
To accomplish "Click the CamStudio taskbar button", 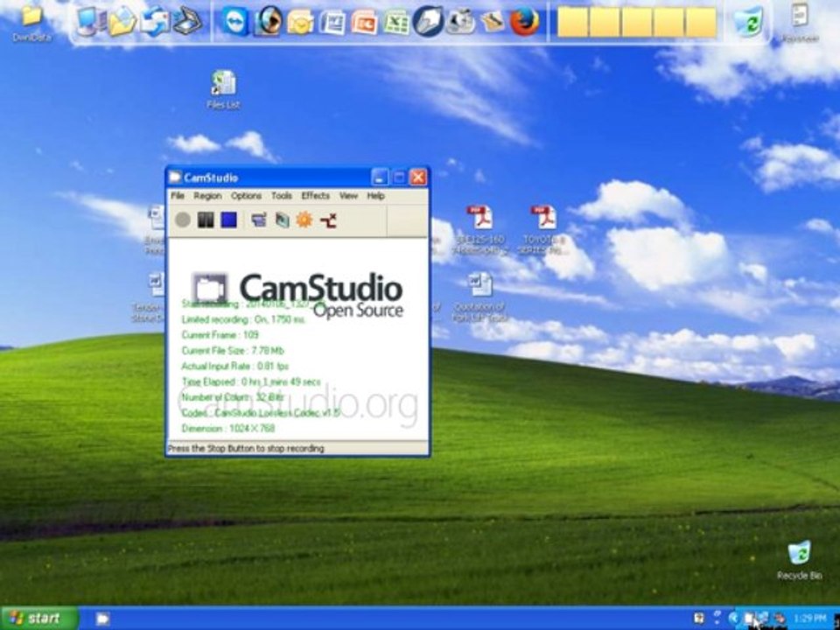I will pos(102,619).
